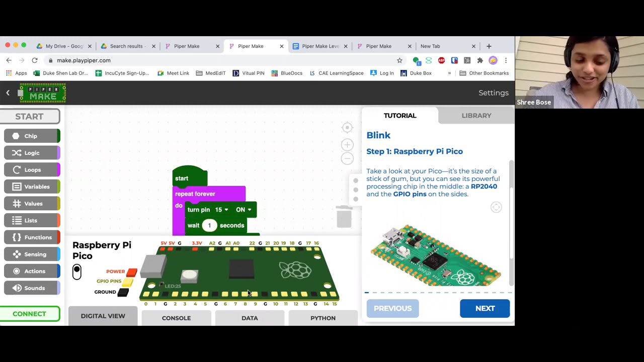Go back in the browser

[9, 60]
